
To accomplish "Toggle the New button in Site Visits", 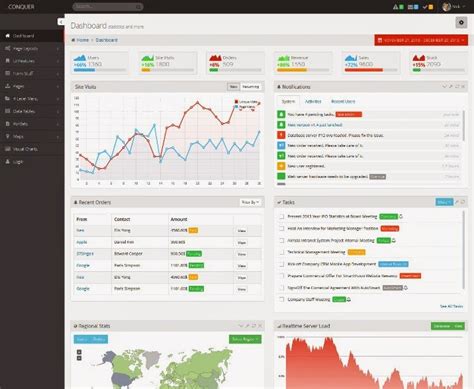I will tap(233, 87).
